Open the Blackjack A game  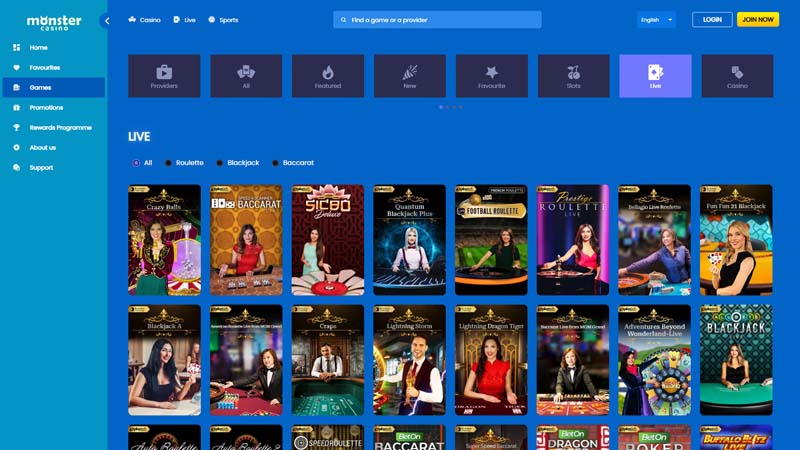click(x=164, y=360)
